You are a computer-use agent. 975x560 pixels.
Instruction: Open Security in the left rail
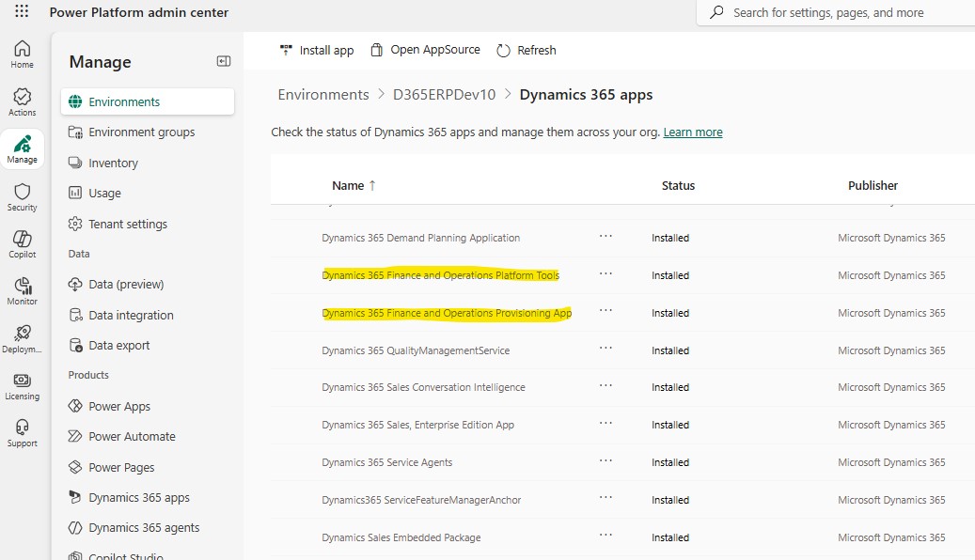(22, 197)
